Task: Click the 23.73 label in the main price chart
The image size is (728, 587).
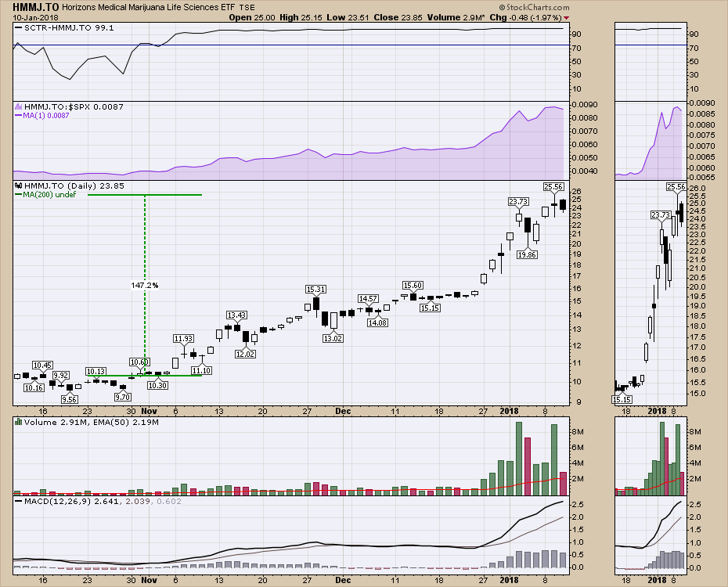Action: tap(518, 202)
